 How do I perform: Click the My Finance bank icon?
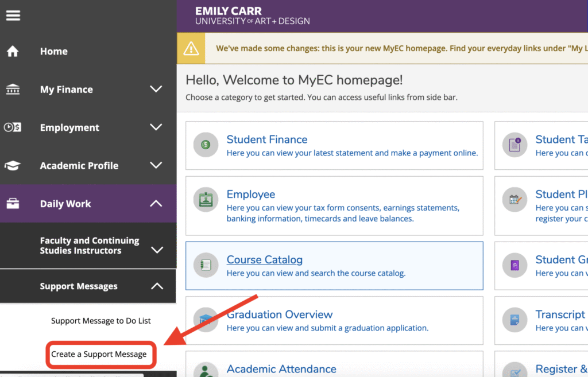tap(13, 90)
